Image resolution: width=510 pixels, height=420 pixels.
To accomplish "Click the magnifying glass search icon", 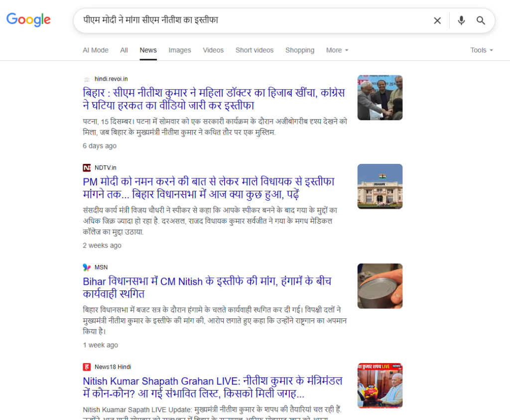I will pos(481,20).
